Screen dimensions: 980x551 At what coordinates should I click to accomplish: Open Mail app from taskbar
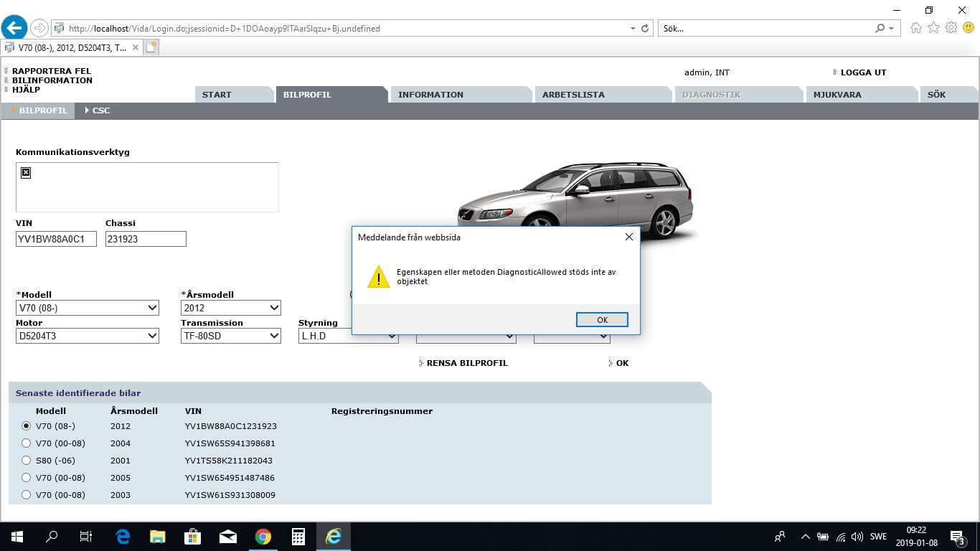pos(228,537)
